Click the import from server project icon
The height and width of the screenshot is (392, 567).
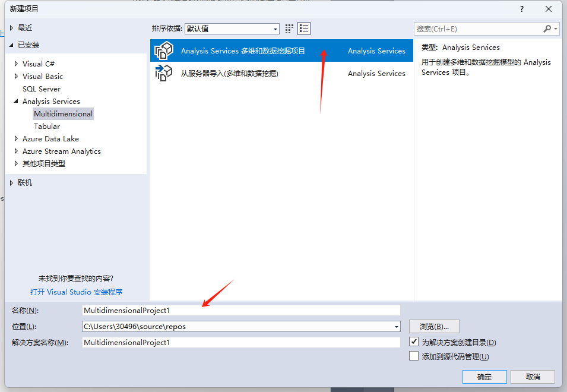point(163,73)
